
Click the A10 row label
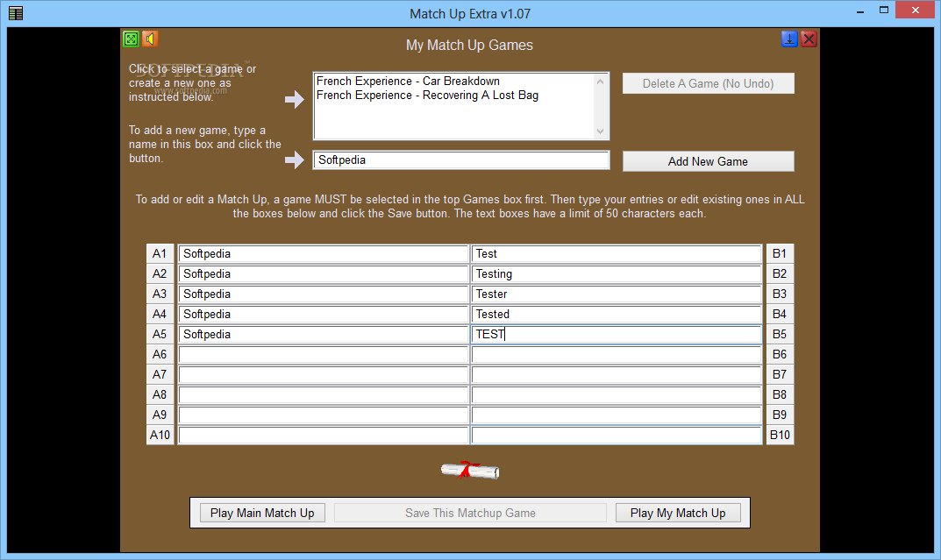[x=160, y=435]
